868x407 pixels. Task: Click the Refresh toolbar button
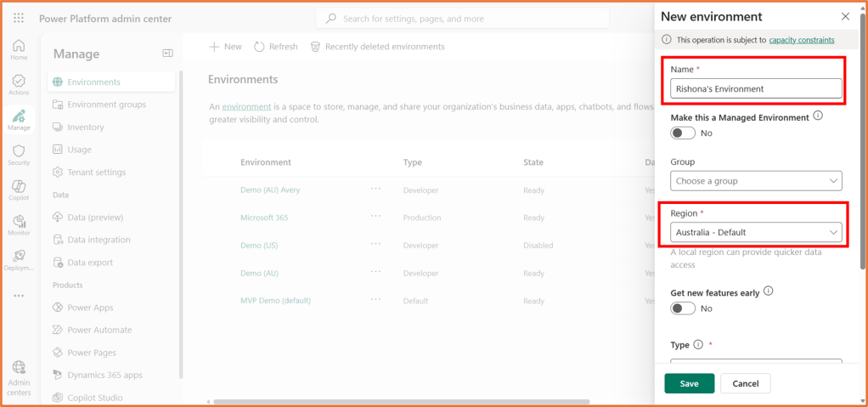coord(276,47)
